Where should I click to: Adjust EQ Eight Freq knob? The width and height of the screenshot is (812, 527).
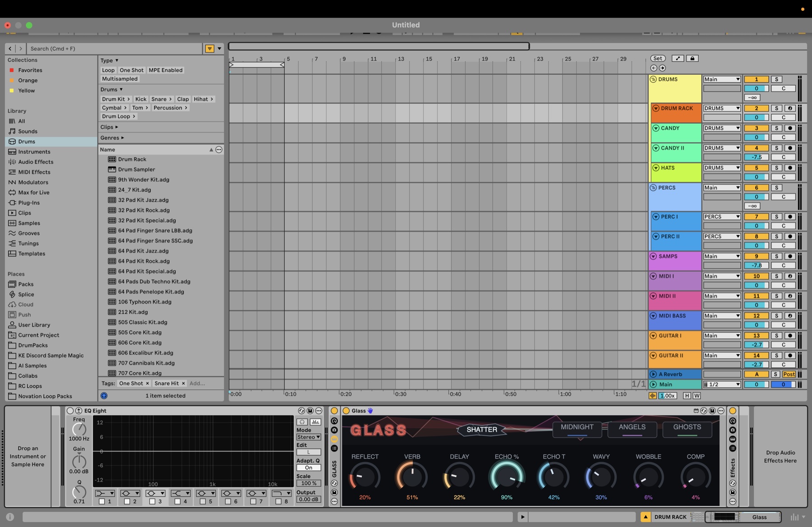click(x=79, y=429)
